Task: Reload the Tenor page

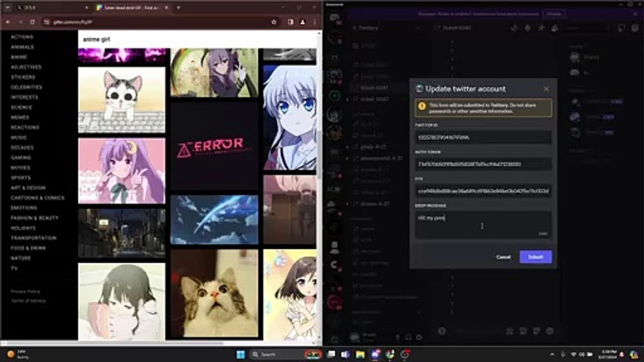Action: point(33,22)
